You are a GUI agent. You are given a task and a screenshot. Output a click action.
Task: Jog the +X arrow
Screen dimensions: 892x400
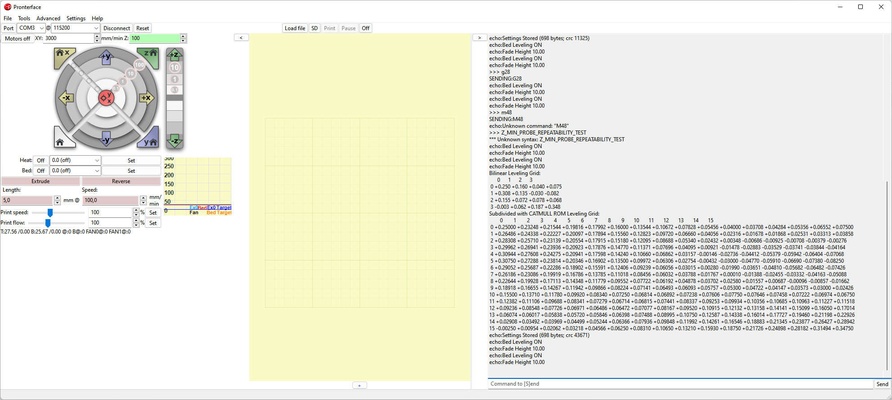[x=147, y=98]
